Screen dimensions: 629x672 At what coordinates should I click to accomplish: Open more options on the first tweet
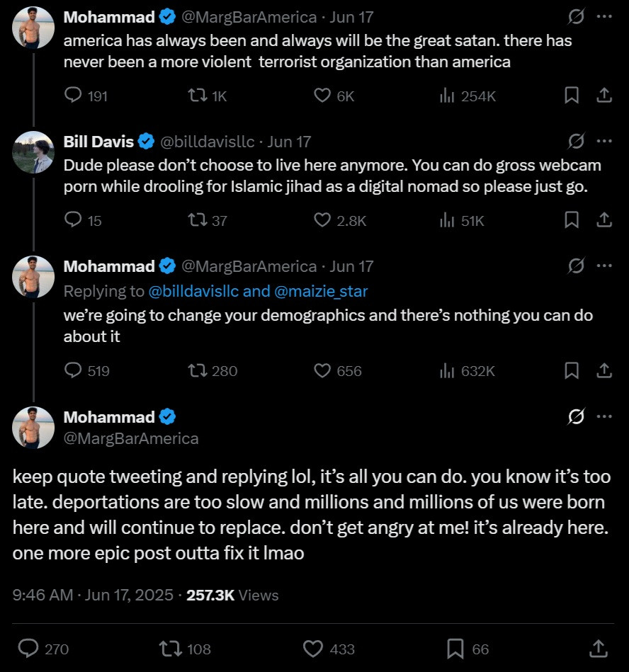click(604, 16)
